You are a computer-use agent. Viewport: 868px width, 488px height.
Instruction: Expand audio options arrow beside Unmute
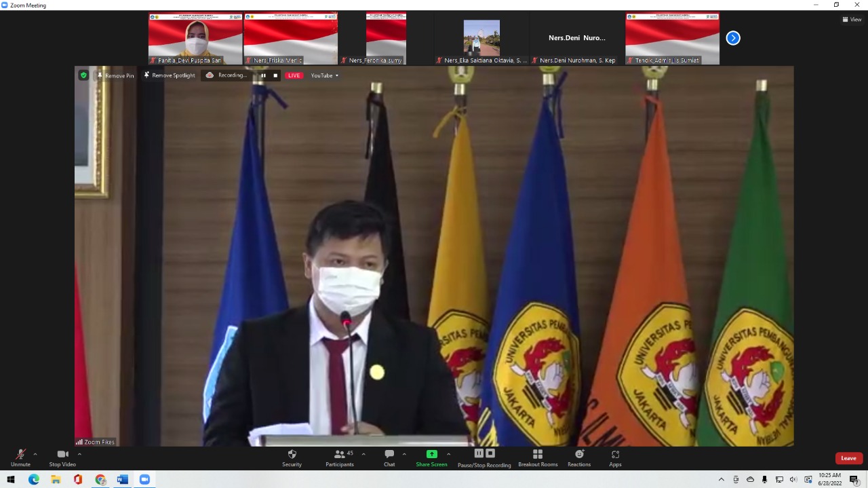(x=35, y=454)
